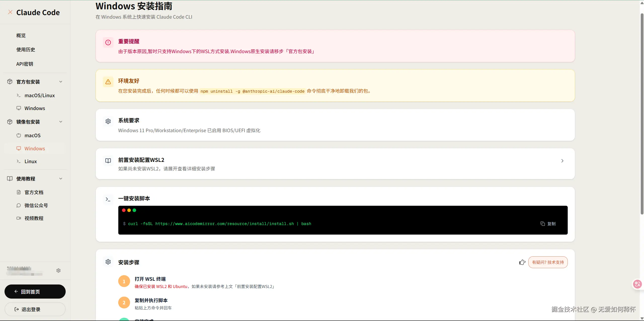644x321 pixels.
Task: Collapse the 镜像包安装 section chevron
Action: [x=61, y=122]
